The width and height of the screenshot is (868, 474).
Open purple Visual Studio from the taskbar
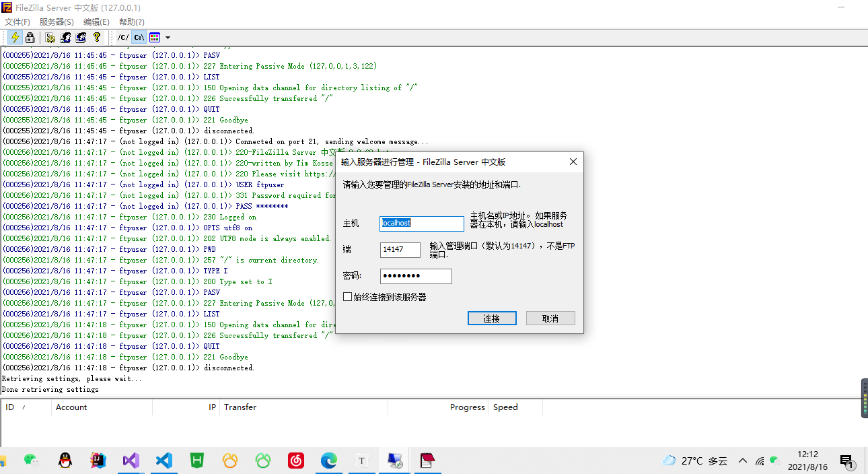(131, 461)
